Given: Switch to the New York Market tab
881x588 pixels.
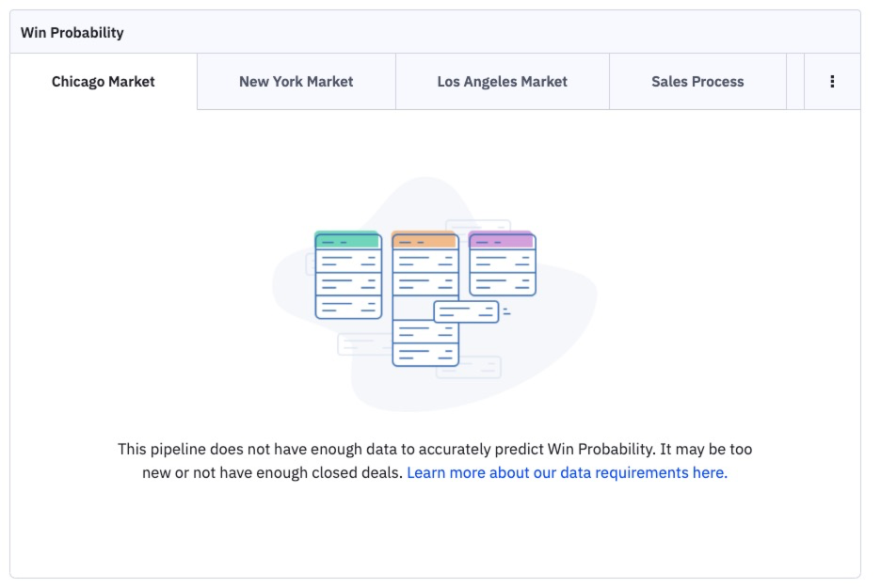Looking at the screenshot, I should tap(296, 81).
